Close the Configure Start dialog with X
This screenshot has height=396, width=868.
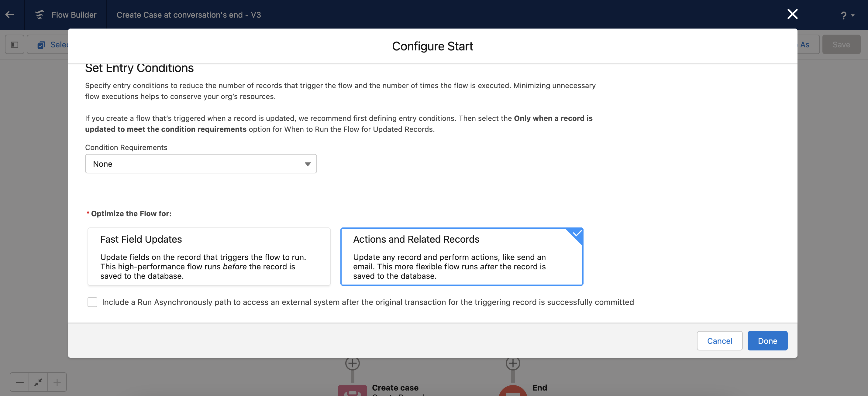coord(792,14)
